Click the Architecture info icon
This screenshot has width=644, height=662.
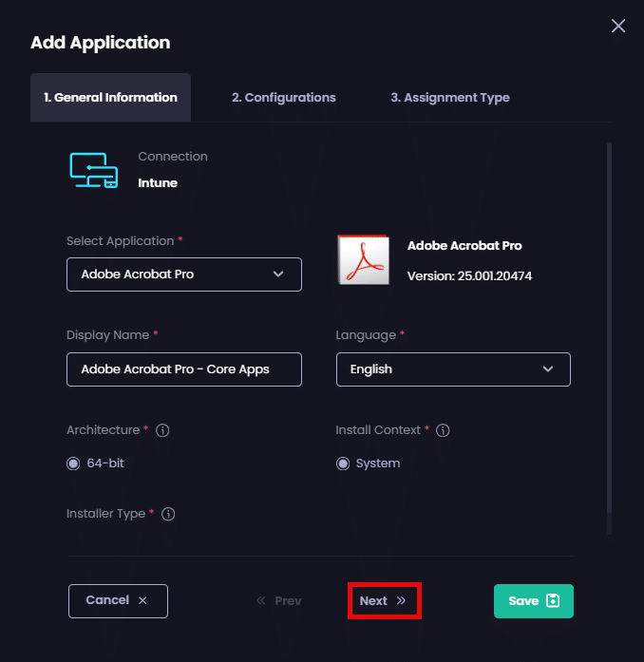coord(162,431)
